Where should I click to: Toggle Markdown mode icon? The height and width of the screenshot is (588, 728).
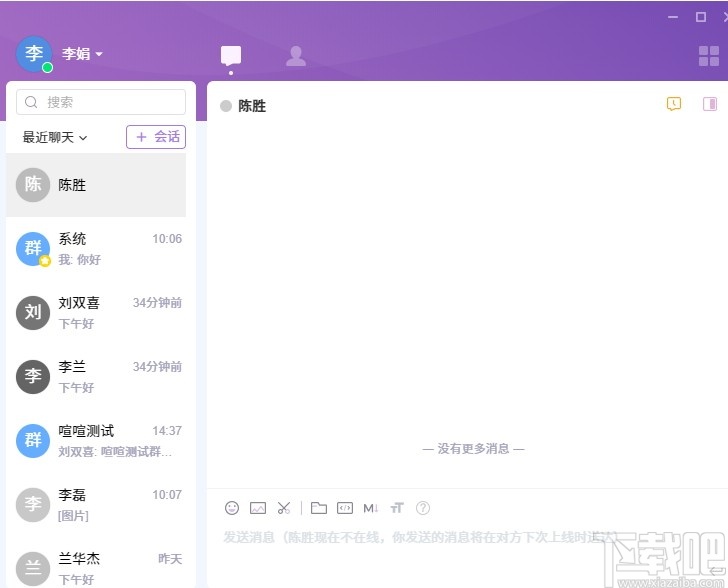click(370, 508)
